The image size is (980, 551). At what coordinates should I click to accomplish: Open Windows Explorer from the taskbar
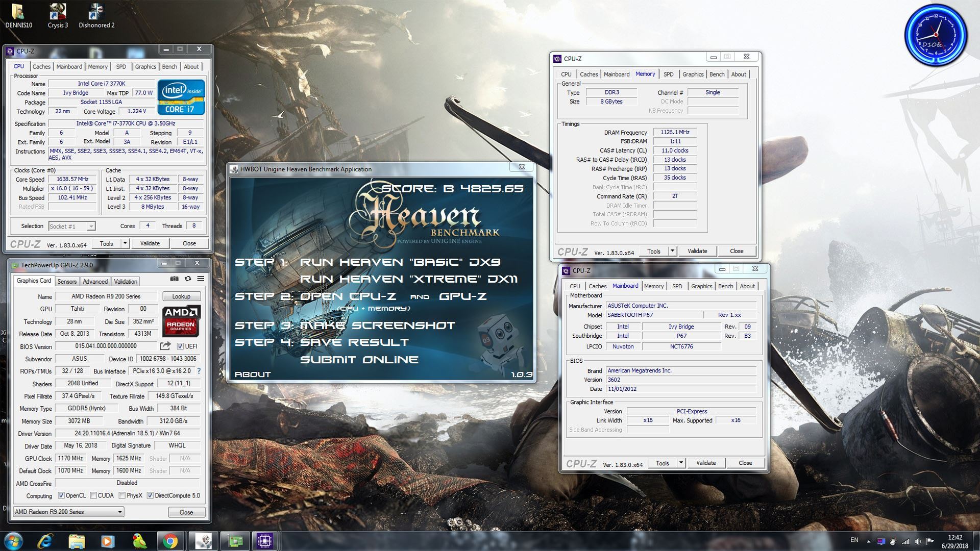(77, 541)
